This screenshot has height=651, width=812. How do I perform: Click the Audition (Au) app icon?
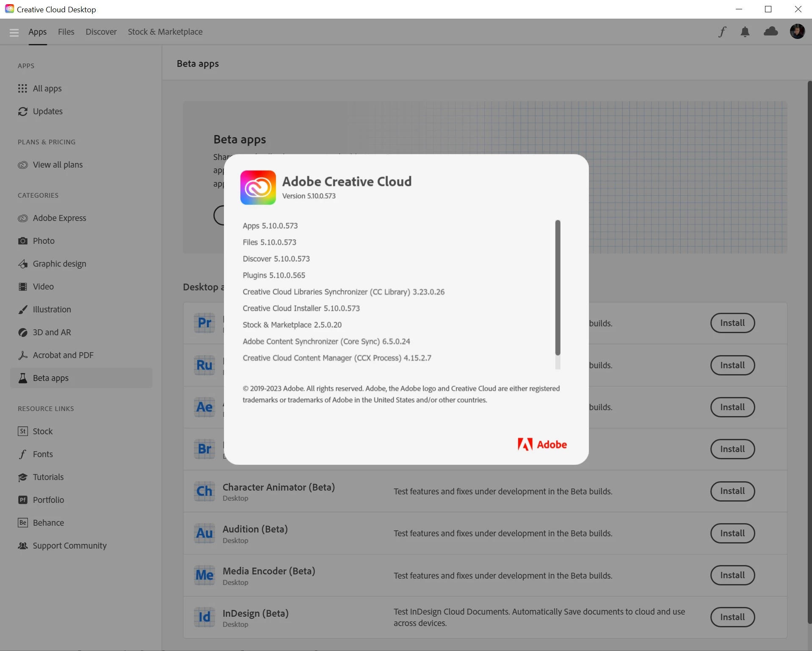pos(204,533)
